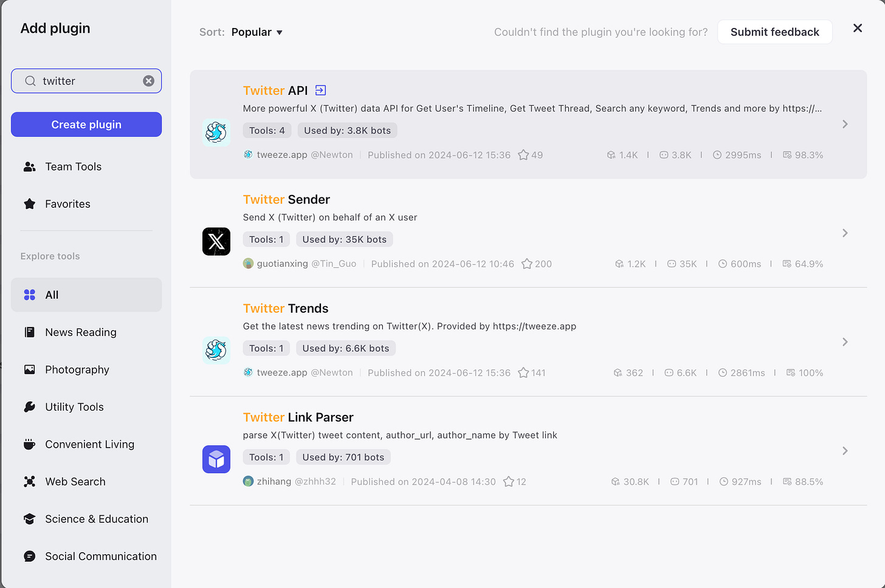Click the Create plugin button
Screen dimensions: 885x588
(x=86, y=125)
